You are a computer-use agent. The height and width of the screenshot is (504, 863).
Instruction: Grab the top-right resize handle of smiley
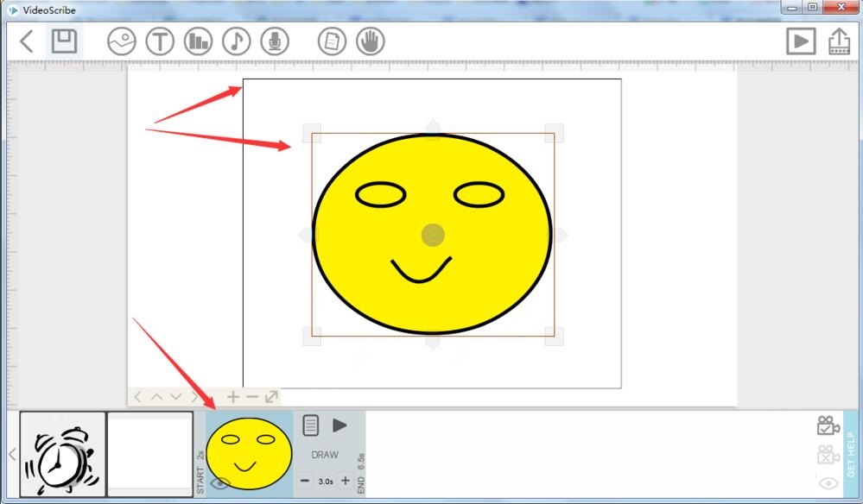coord(555,133)
